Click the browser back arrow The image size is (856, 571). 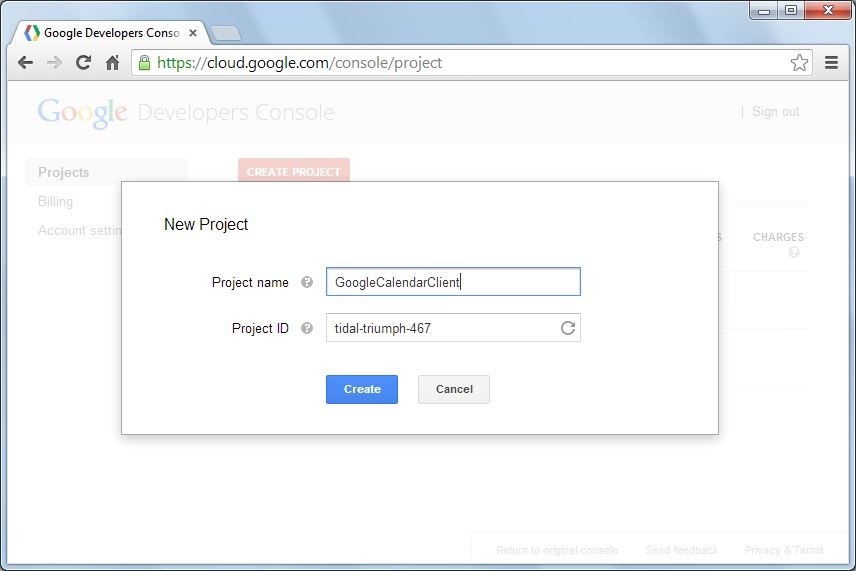pyautogui.click(x=26, y=63)
